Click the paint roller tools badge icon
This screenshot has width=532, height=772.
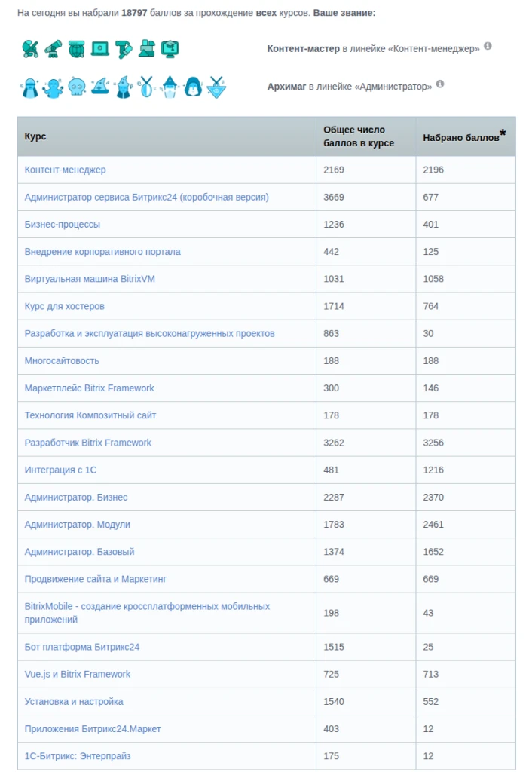124,49
